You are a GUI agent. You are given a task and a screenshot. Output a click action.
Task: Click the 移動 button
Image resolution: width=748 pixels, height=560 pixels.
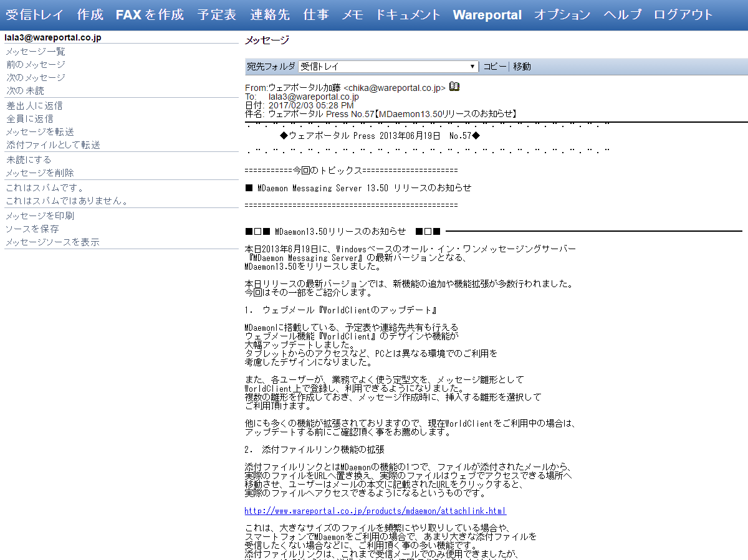(x=522, y=67)
